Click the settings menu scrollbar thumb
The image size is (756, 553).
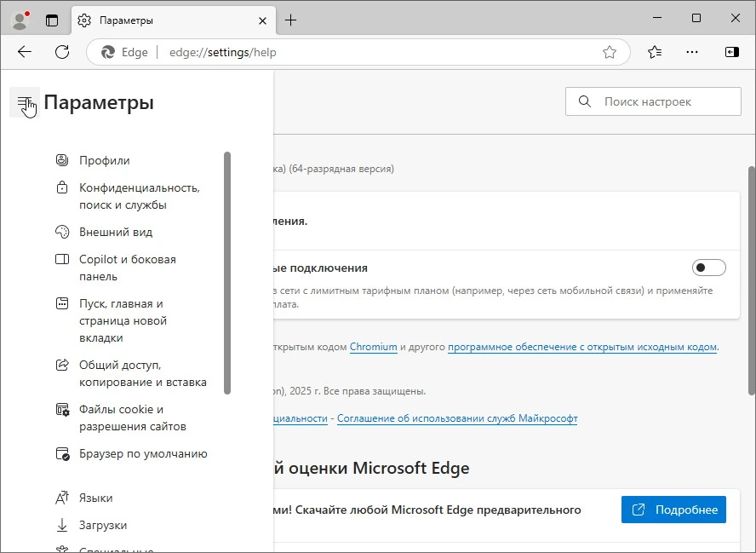click(227, 273)
